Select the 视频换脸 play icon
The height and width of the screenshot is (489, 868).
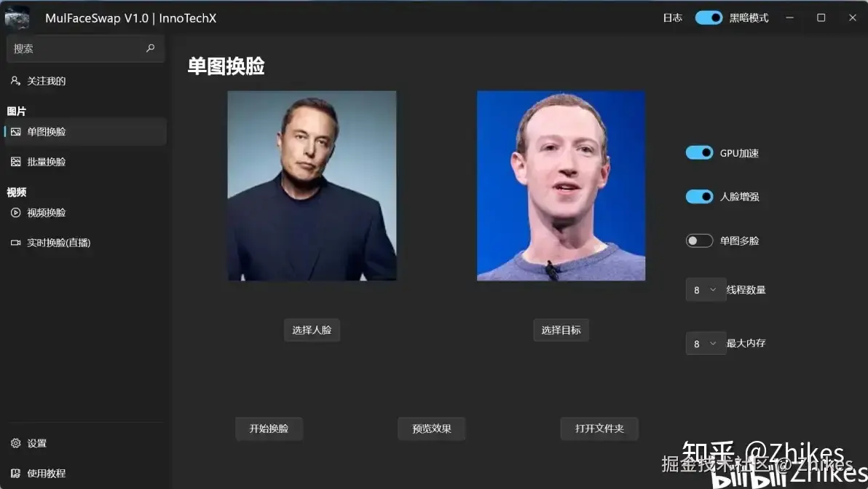point(15,213)
